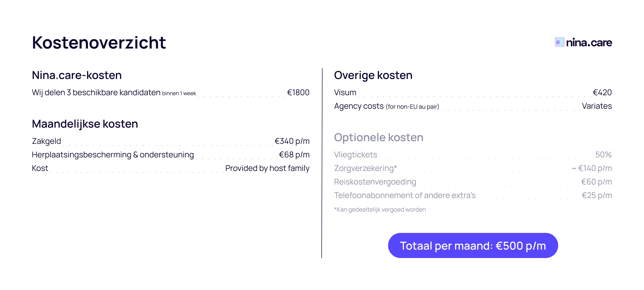Click the €420 Visum amount

[602, 92]
